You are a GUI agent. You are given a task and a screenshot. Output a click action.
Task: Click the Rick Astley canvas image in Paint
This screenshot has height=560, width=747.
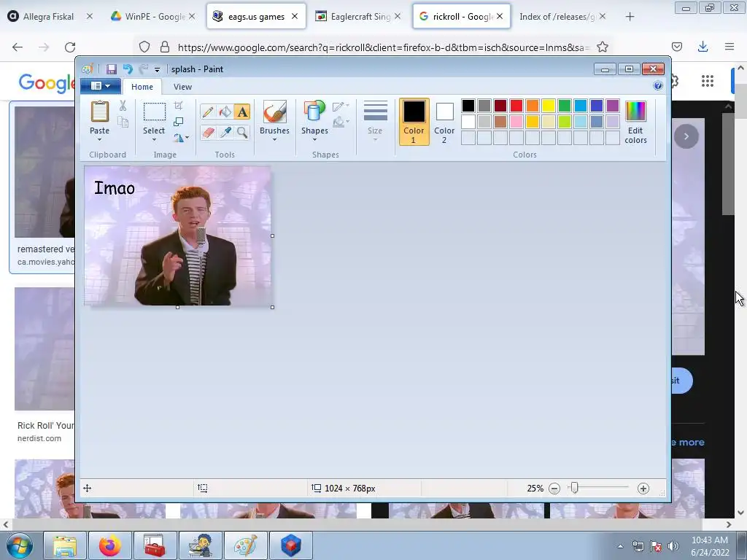178,236
